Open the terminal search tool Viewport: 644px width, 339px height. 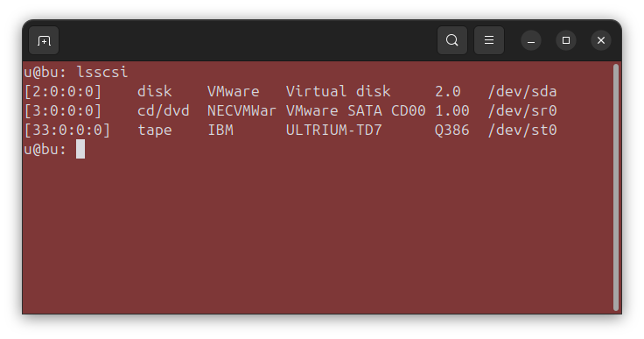pos(451,40)
